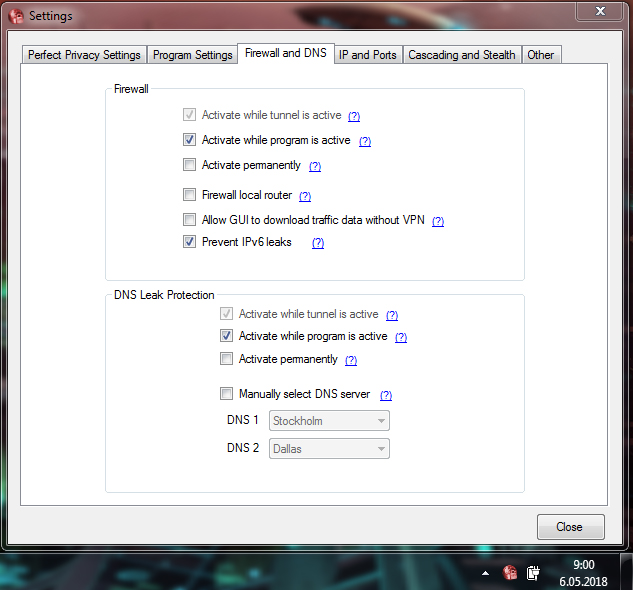The width and height of the screenshot is (633, 590).
Task: Click the 'Settings' window title text
Action: tap(50, 16)
